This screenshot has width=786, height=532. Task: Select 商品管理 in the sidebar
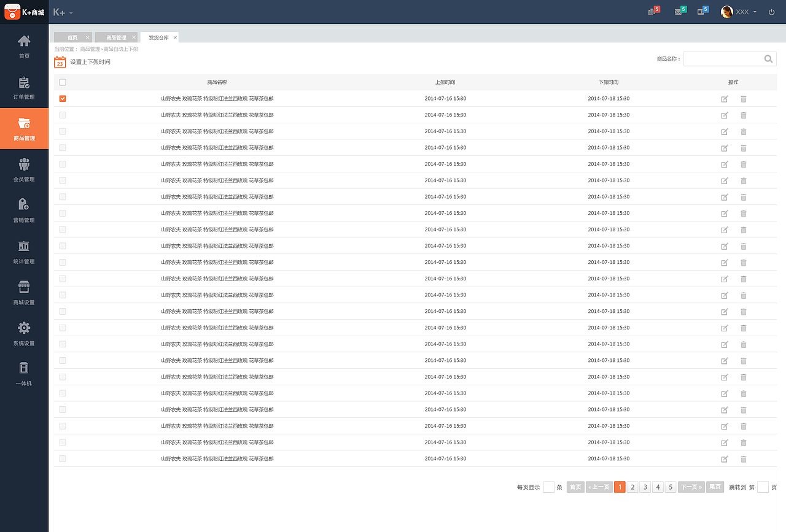(x=24, y=129)
